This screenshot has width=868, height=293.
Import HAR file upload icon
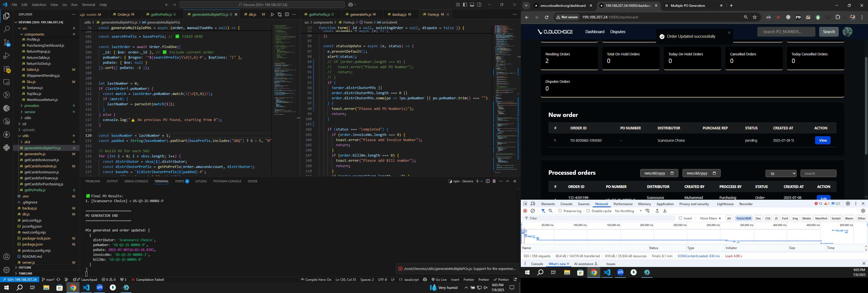(x=657, y=211)
